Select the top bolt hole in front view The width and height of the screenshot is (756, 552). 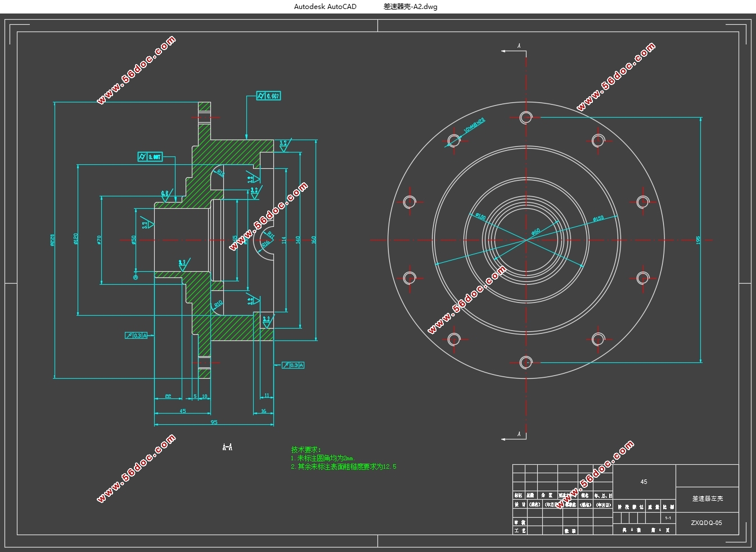[x=526, y=118]
